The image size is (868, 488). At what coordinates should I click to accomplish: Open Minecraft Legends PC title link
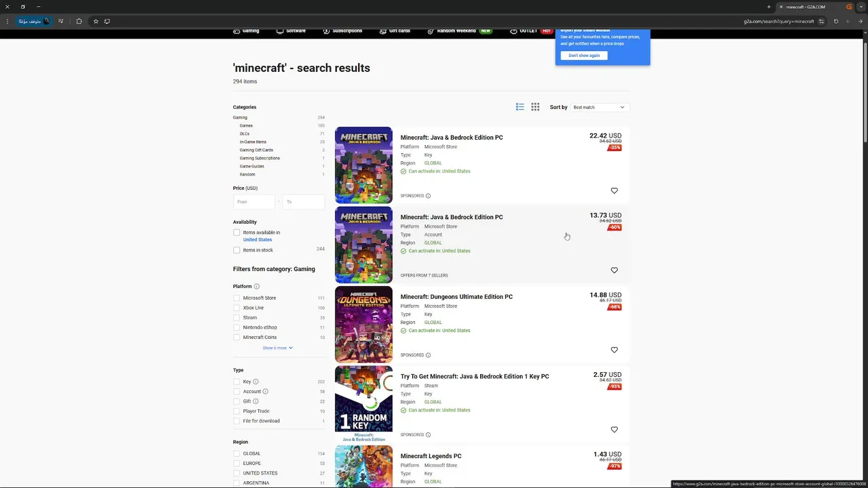[431, 456]
